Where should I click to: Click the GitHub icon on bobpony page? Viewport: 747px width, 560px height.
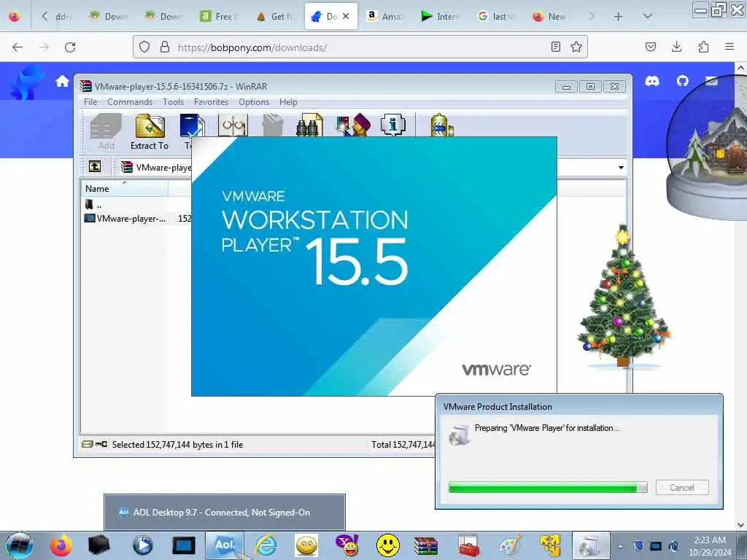[x=682, y=81]
